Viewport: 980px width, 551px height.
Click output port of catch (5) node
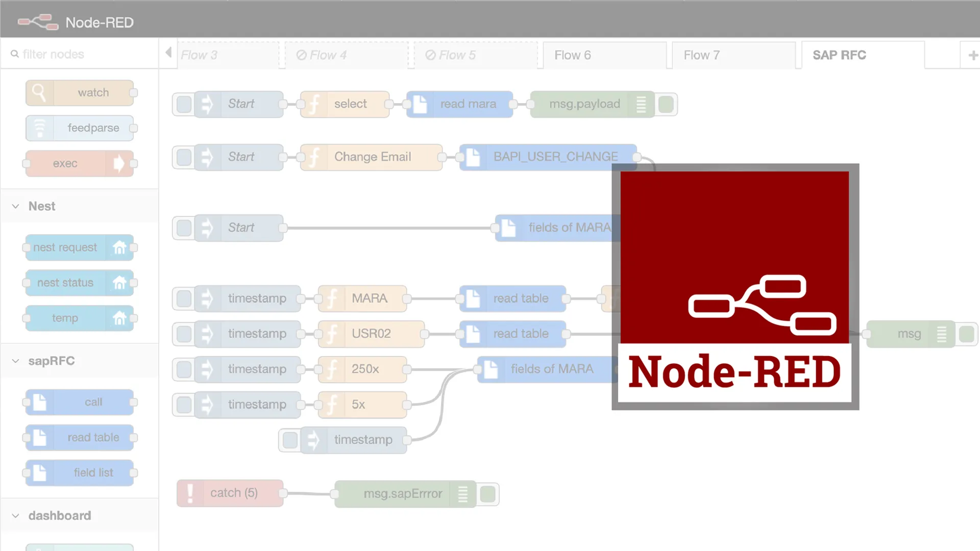(x=283, y=493)
